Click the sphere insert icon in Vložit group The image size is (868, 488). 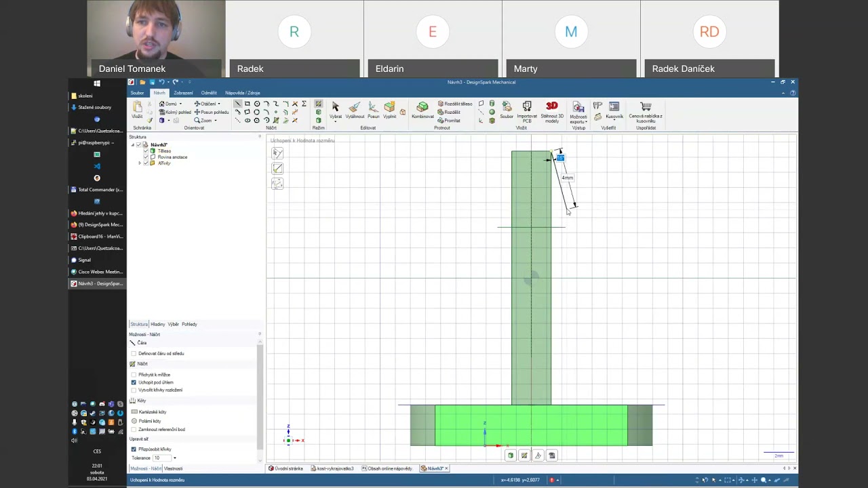click(492, 112)
